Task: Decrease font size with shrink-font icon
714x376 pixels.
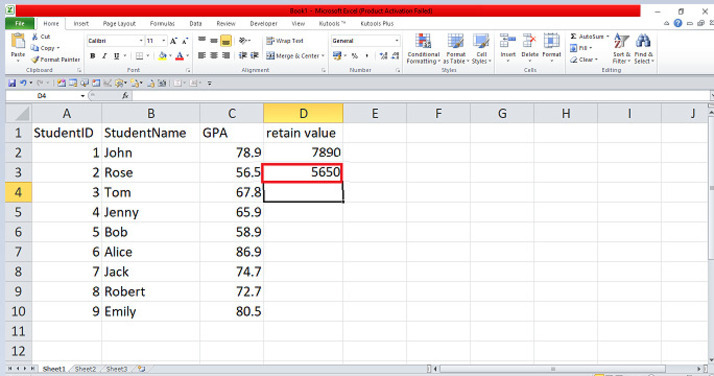Action: point(185,41)
